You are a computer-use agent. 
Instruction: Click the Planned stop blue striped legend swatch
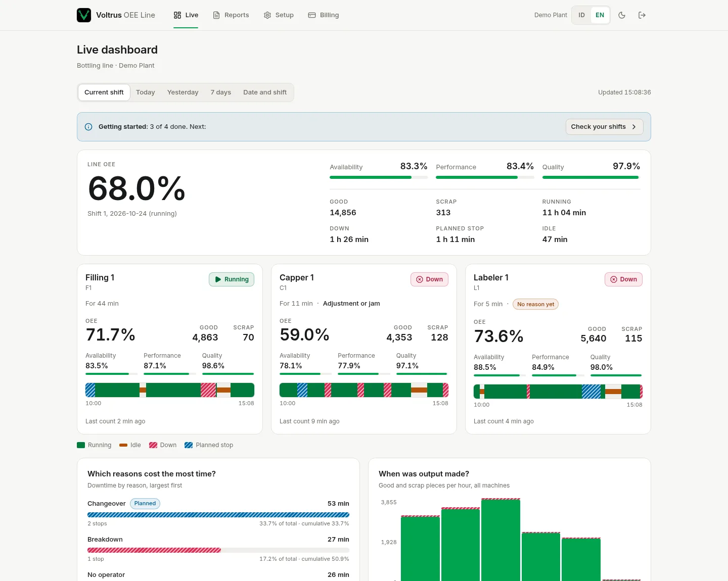[x=189, y=445]
